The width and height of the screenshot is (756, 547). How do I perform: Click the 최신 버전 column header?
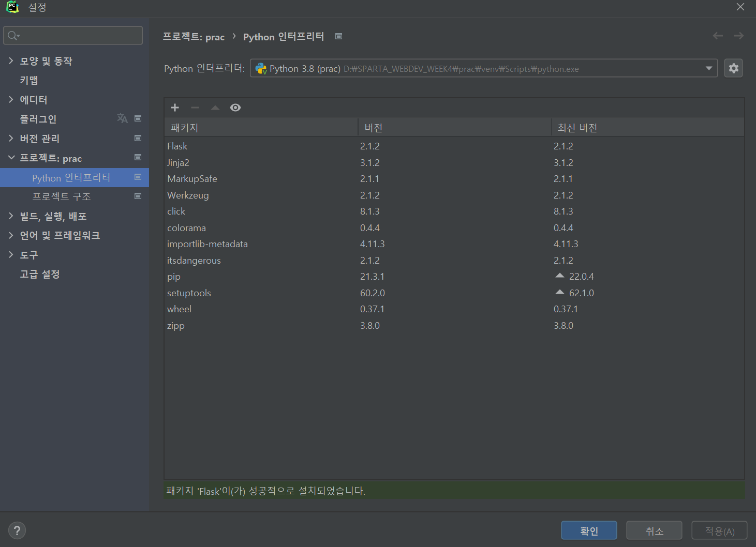(648, 127)
